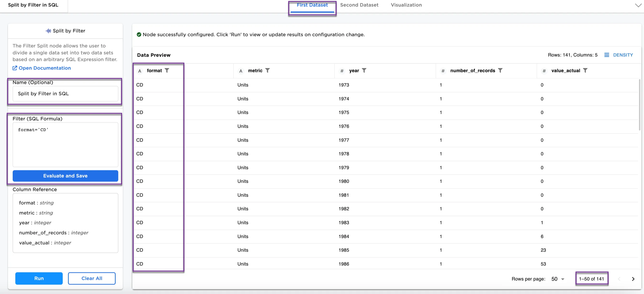Click the external-link icon beside Open Documentation
The width and height of the screenshot is (644, 294).
pyautogui.click(x=15, y=68)
